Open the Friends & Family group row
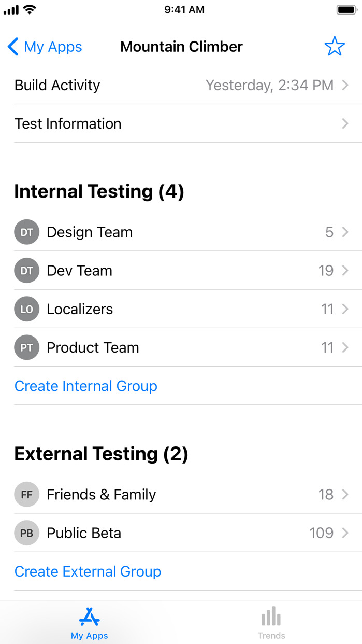 (181, 495)
